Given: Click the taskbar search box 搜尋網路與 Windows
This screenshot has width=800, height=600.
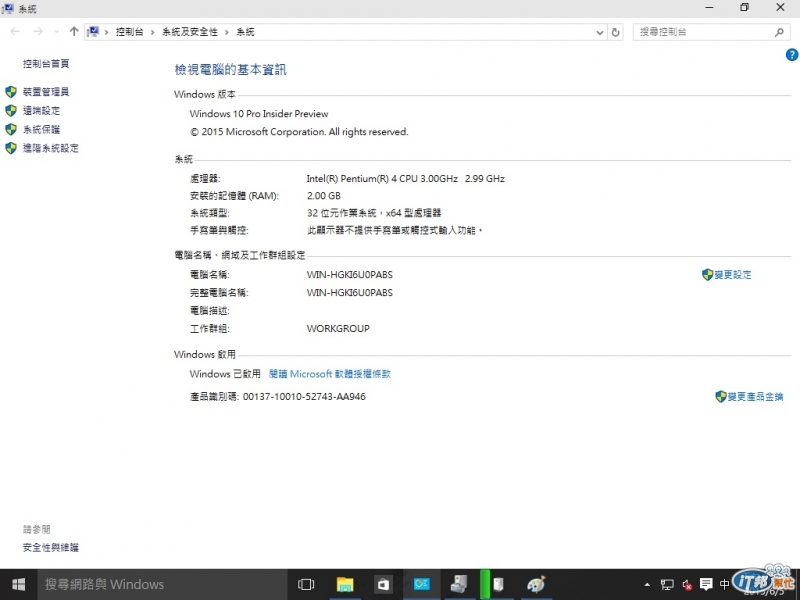Looking at the screenshot, I should [x=162, y=585].
